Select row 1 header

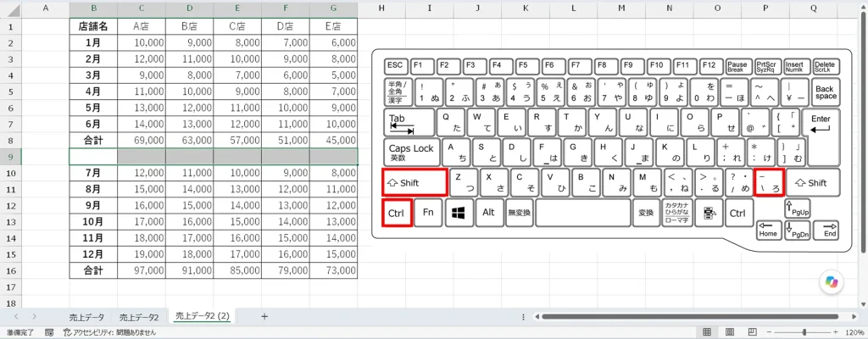point(10,26)
